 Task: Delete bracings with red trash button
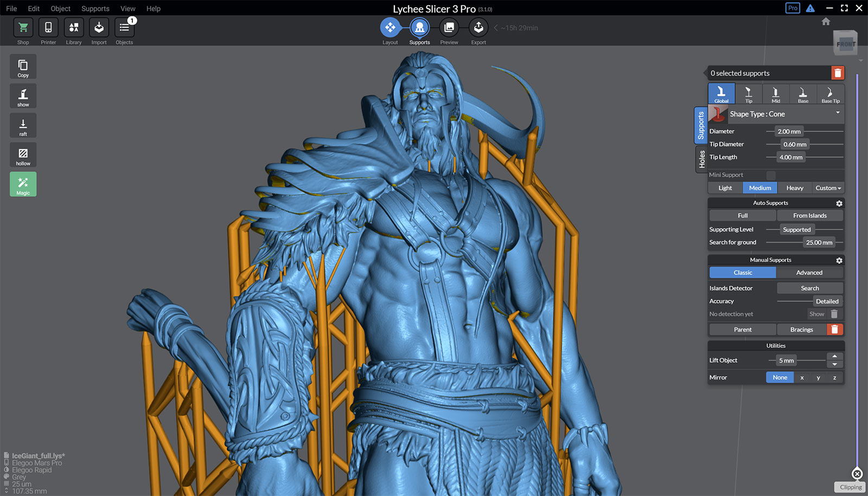[x=835, y=330]
